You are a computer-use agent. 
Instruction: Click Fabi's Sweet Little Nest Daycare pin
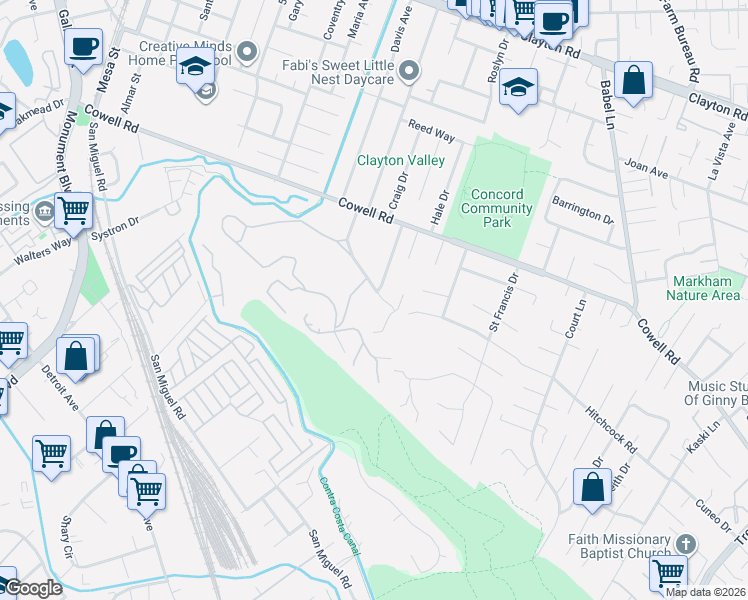tap(409, 72)
